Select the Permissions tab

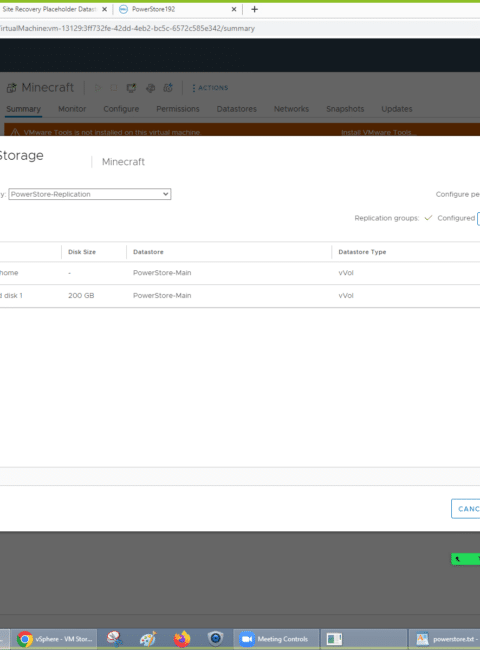[x=178, y=109]
